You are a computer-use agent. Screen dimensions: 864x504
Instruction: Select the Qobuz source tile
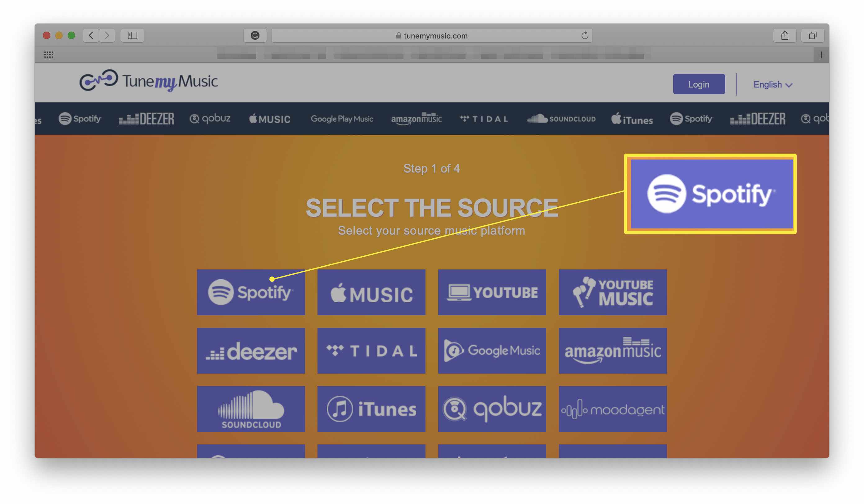(492, 409)
